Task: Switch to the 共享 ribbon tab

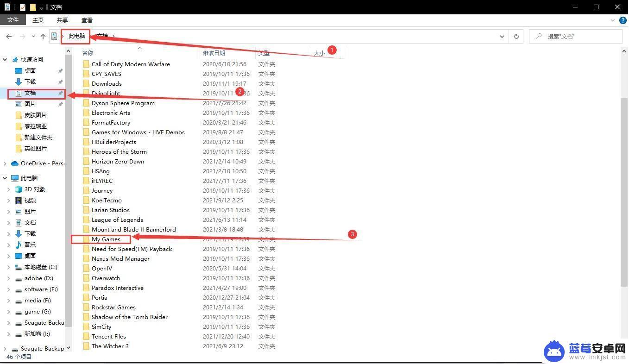Action: coord(63,20)
